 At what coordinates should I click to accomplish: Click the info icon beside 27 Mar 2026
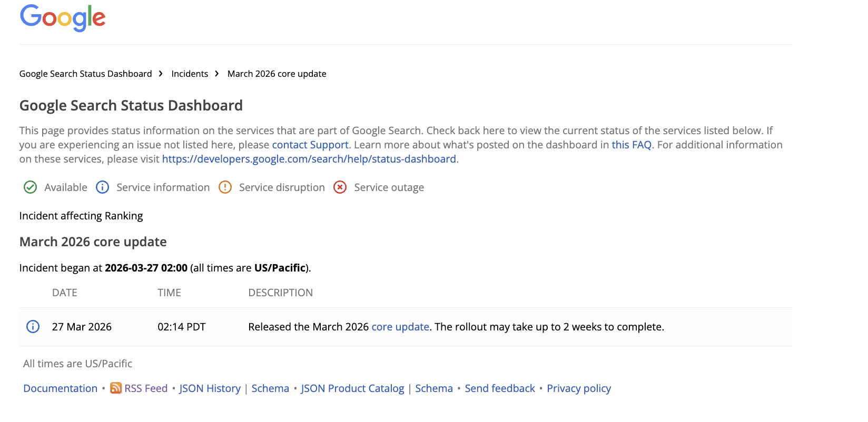[x=33, y=327]
